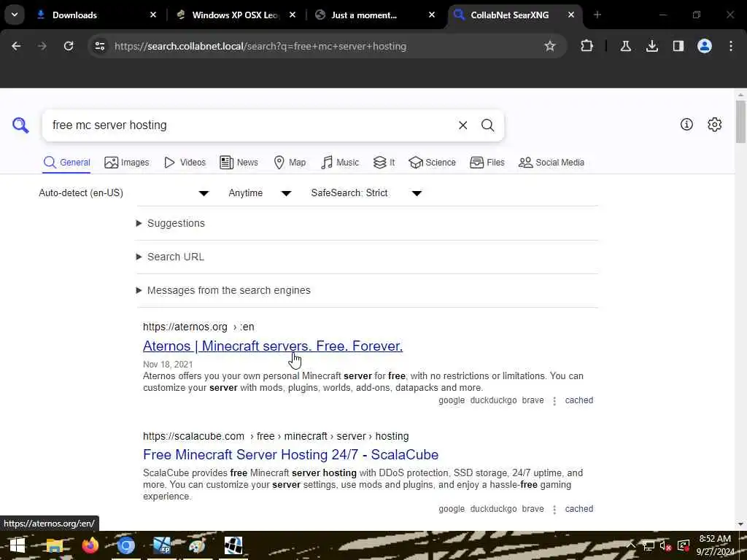Screen dimensions: 747x560
Task: Click the SearXNG magnifier logo
Action: click(20, 125)
